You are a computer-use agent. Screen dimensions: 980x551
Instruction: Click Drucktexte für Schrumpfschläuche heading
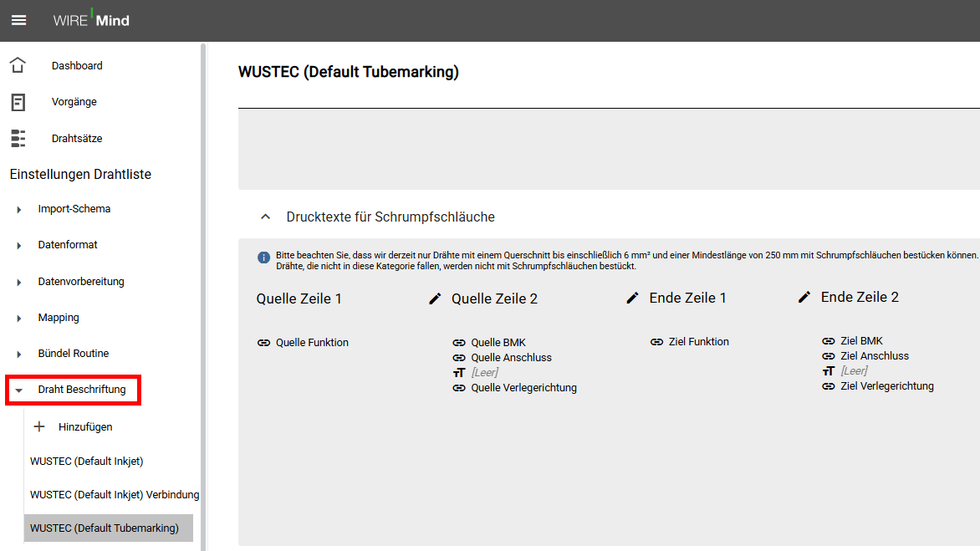(x=390, y=217)
